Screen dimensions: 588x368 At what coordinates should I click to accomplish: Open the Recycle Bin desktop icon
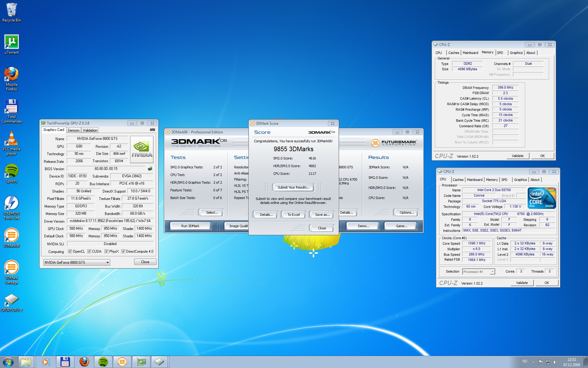click(x=11, y=13)
